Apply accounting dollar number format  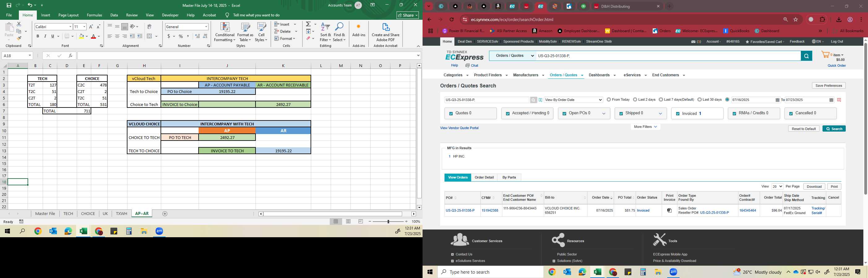tap(169, 36)
